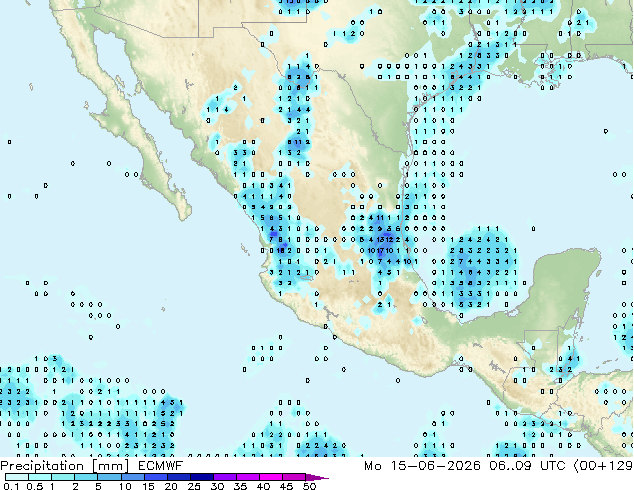
Task: Pick the 15–20 mm legend color swatch
Action: (155, 477)
